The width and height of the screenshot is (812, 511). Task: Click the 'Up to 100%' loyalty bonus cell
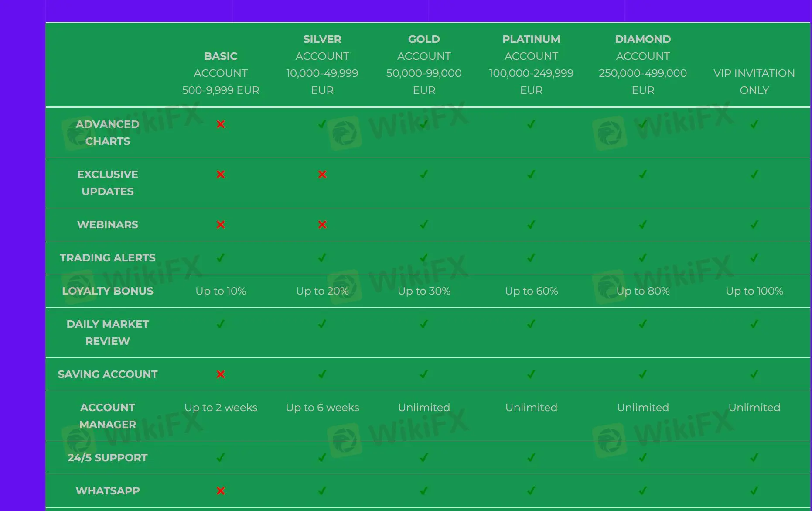click(x=754, y=291)
